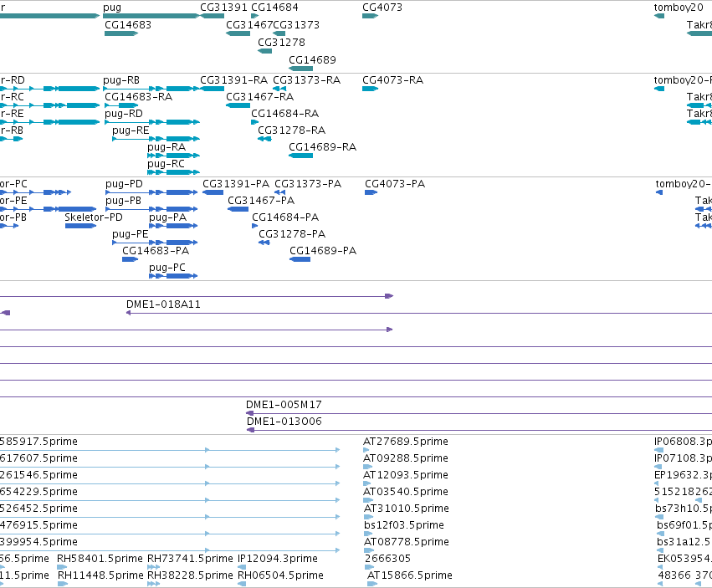
Task: Select the CG31467-PA protein label
Action: (261, 201)
